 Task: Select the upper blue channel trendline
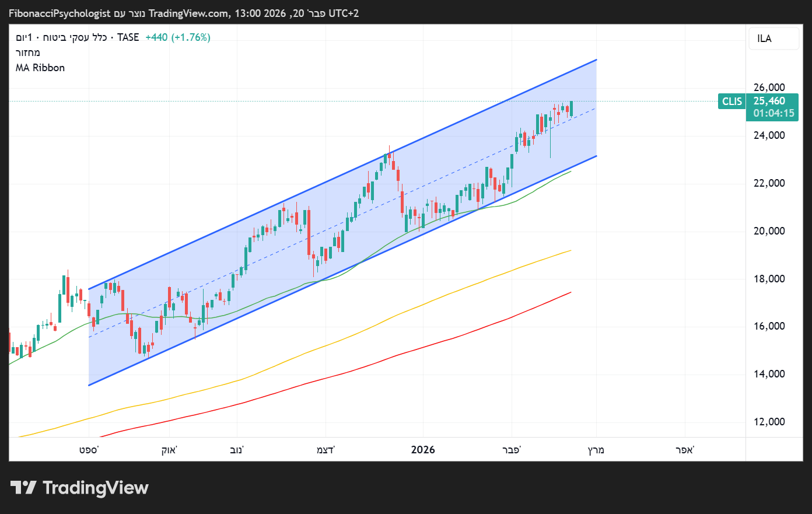tap(342, 174)
